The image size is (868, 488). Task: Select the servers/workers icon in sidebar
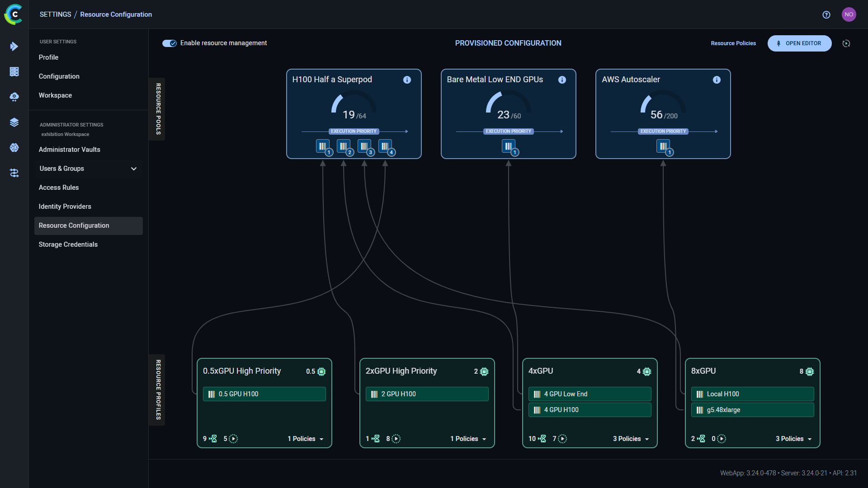(x=14, y=71)
